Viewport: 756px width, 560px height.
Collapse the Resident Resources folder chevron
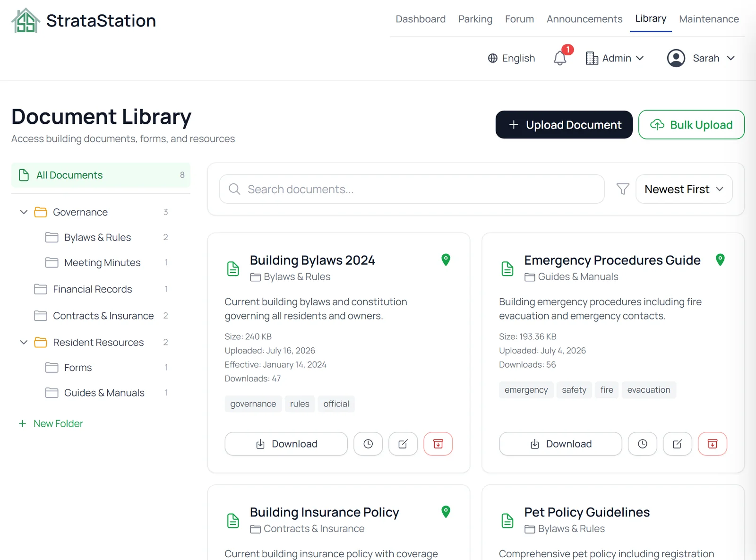(x=24, y=342)
